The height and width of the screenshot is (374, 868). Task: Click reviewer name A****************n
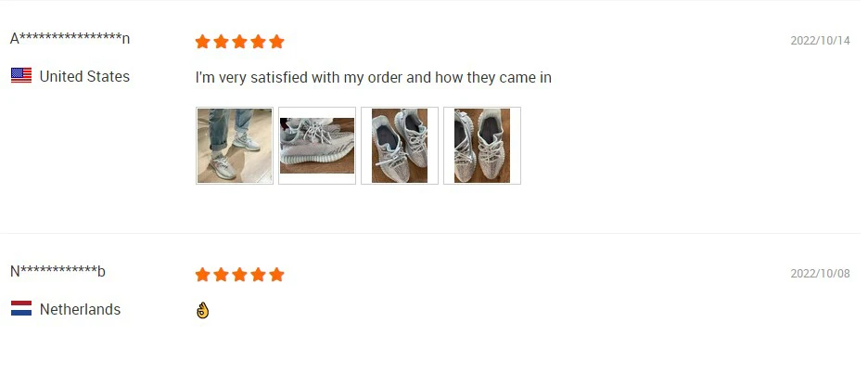click(x=70, y=38)
